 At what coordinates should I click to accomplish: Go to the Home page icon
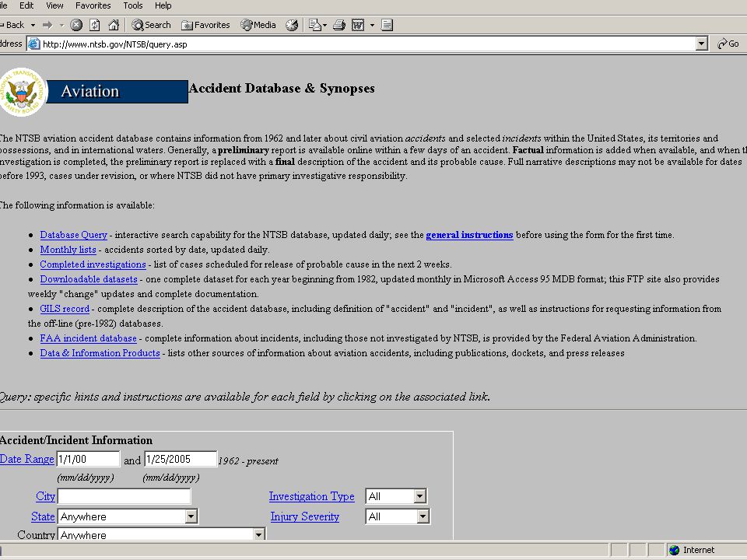tap(114, 25)
